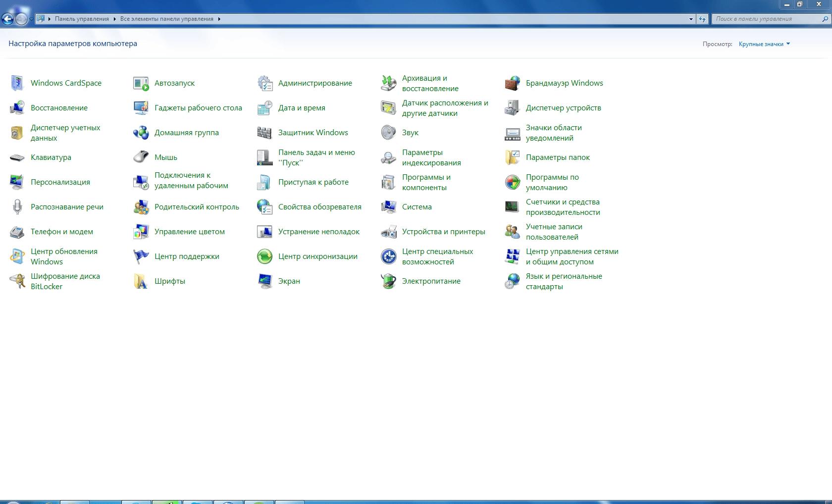This screenshot has width=832, height=504.
Task: Open the Программы и компоненты link
Action: [426, 182]
